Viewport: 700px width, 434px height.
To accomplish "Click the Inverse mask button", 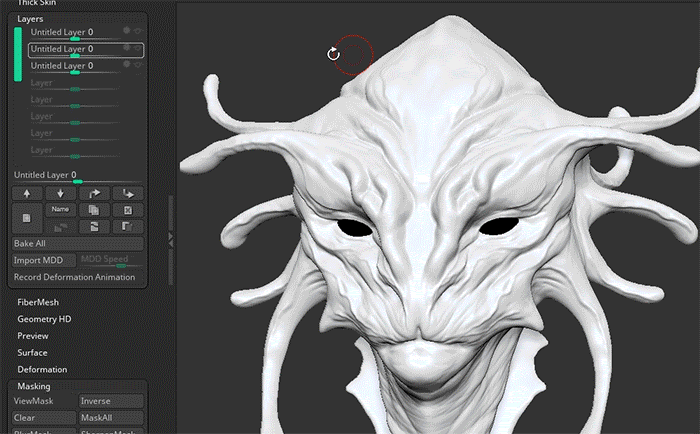I will (111, 401).
